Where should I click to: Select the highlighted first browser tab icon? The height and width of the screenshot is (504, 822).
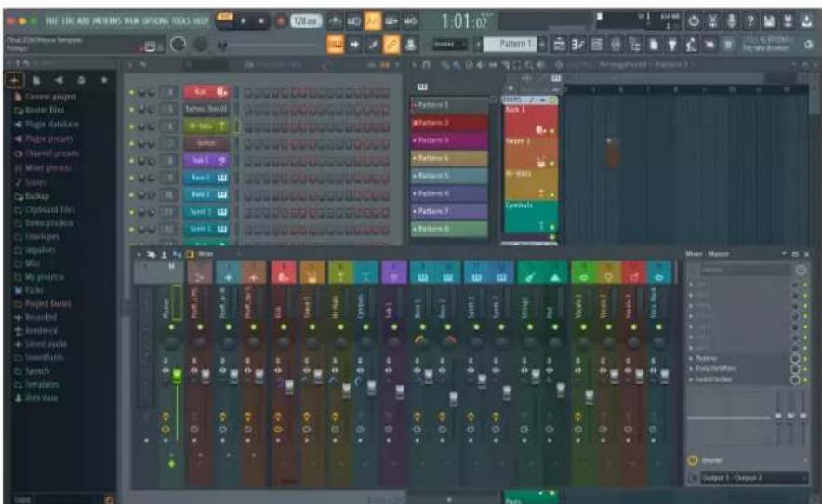[x=14, y=80]
